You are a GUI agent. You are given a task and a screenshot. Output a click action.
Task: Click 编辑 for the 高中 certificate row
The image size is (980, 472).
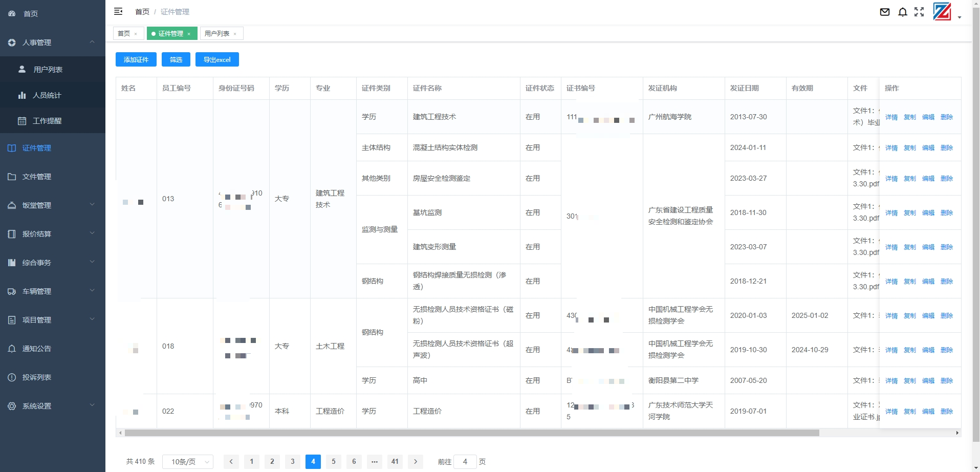click(x=928, y=381)
